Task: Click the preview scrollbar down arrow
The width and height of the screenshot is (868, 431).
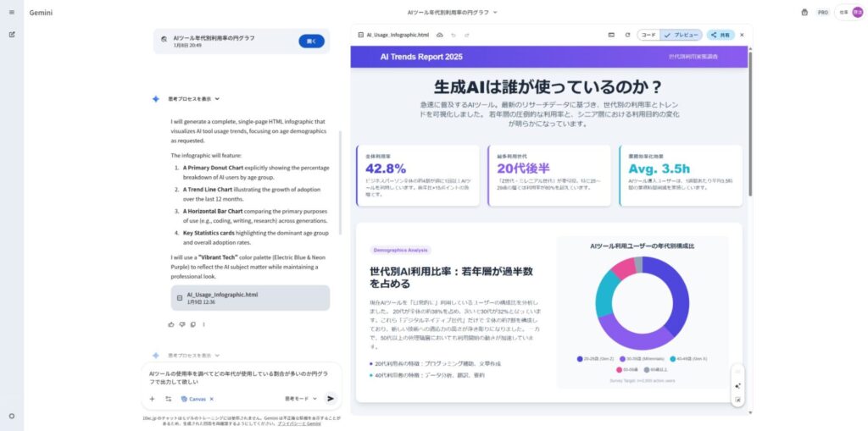Action: (750, 412)
